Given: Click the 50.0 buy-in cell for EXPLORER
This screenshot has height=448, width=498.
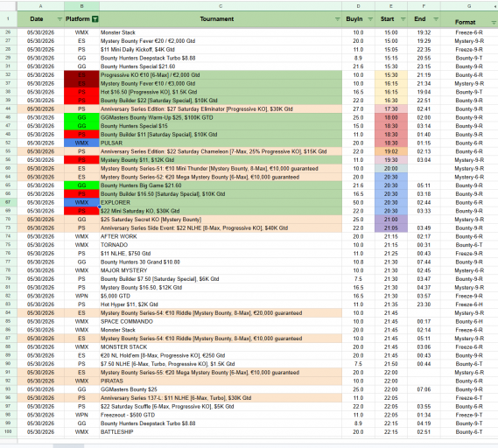Looking at the screenshot, I should point(358,202).
